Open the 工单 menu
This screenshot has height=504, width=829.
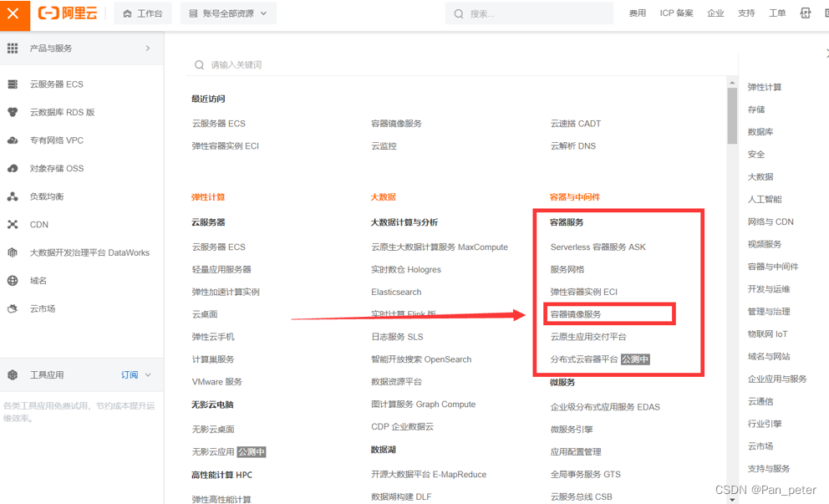776,13
